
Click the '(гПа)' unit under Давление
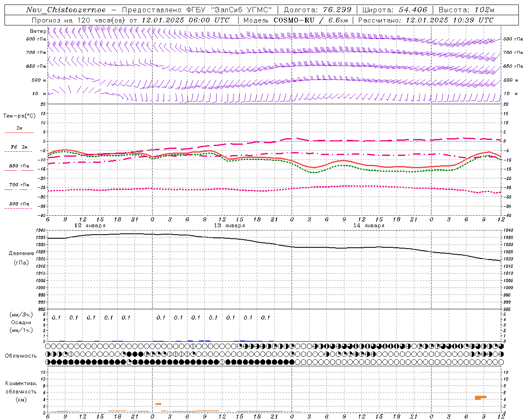pos(21,263)
